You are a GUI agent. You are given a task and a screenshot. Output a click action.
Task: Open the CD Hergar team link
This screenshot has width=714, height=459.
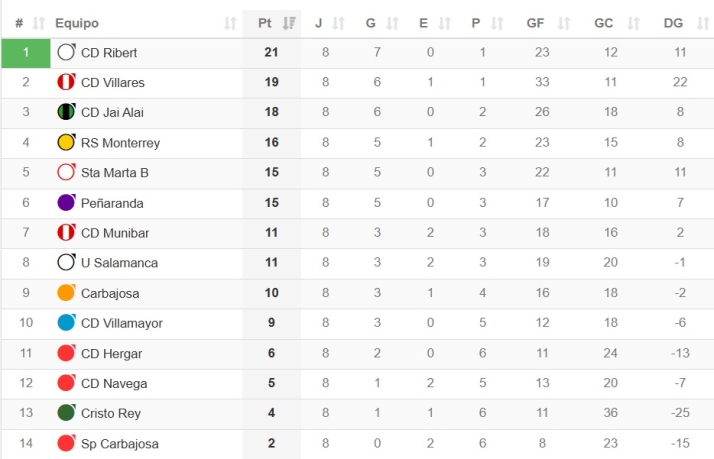click(111, 353)
